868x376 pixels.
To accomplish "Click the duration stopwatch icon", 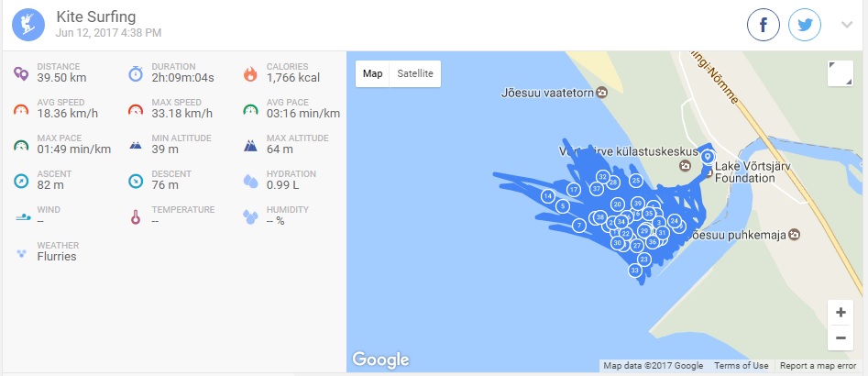I will point(136,73).
